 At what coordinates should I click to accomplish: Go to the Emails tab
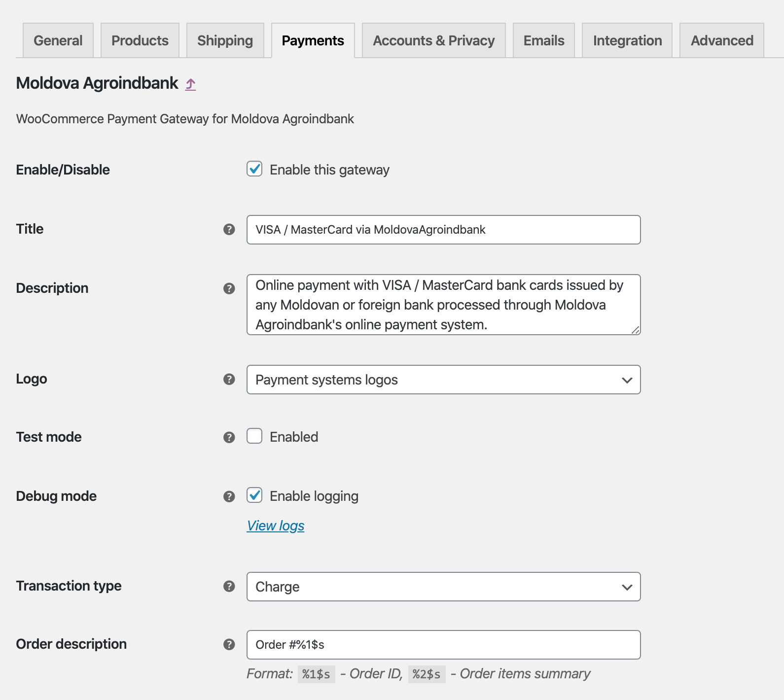543,40
